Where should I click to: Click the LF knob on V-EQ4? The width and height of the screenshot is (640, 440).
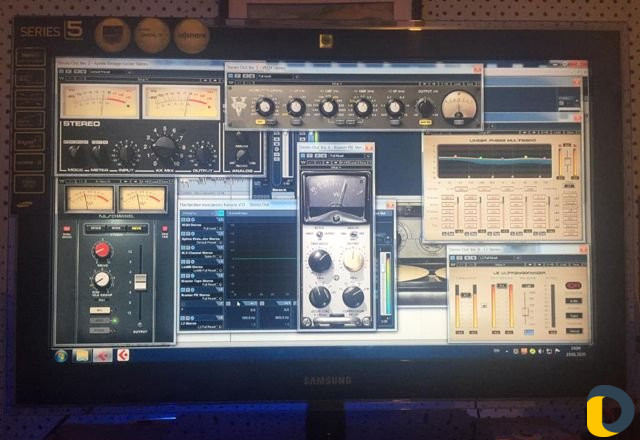[296, 108]
